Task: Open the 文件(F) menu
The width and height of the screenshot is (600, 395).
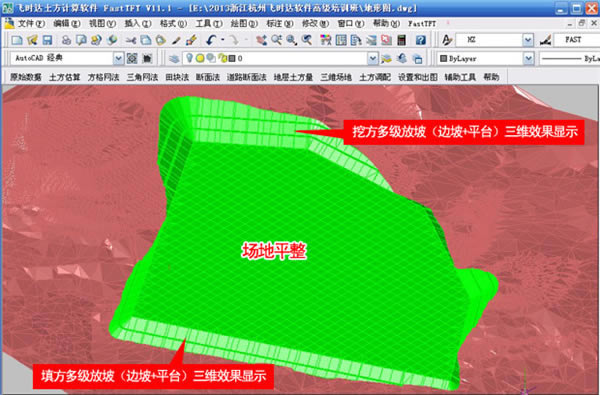Action: (31, 23)
